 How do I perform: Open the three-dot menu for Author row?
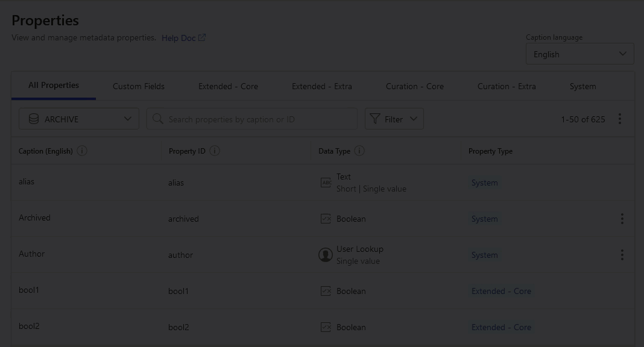click(x=622, y=255)
